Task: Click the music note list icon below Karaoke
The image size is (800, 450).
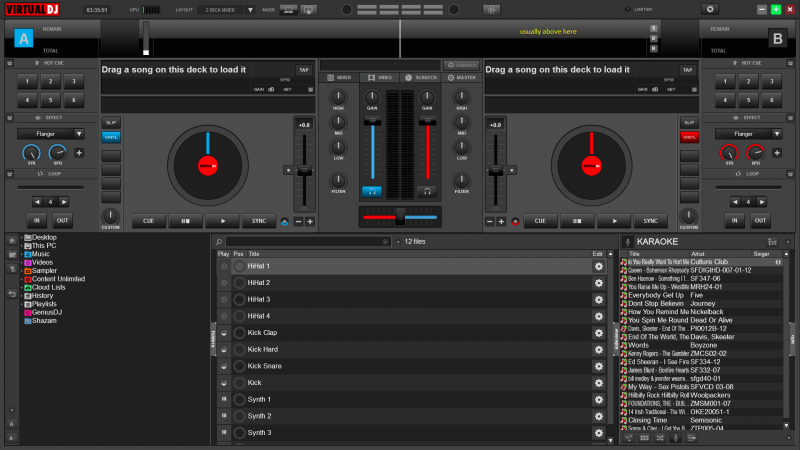Action: pos(629,438)
